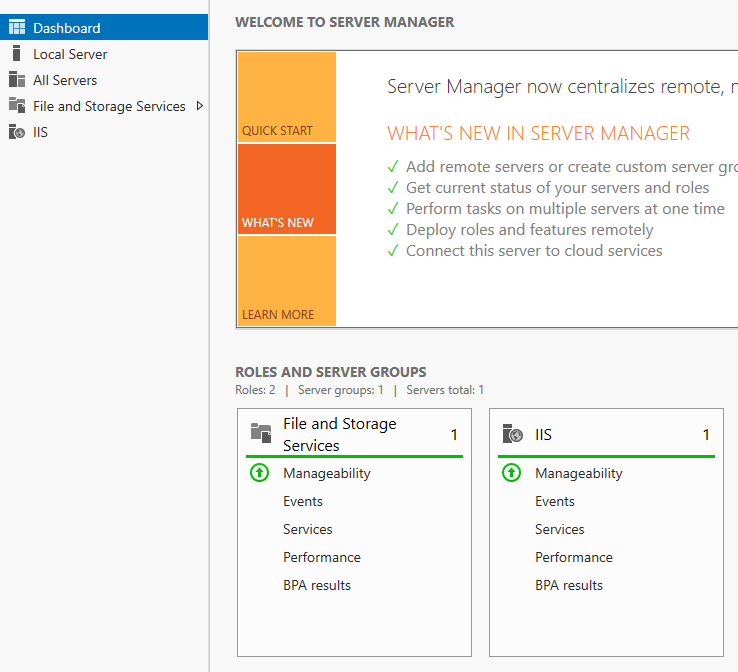738x672 pixels.
Task: Select the What's New tab
Action: tap(287, 189)
